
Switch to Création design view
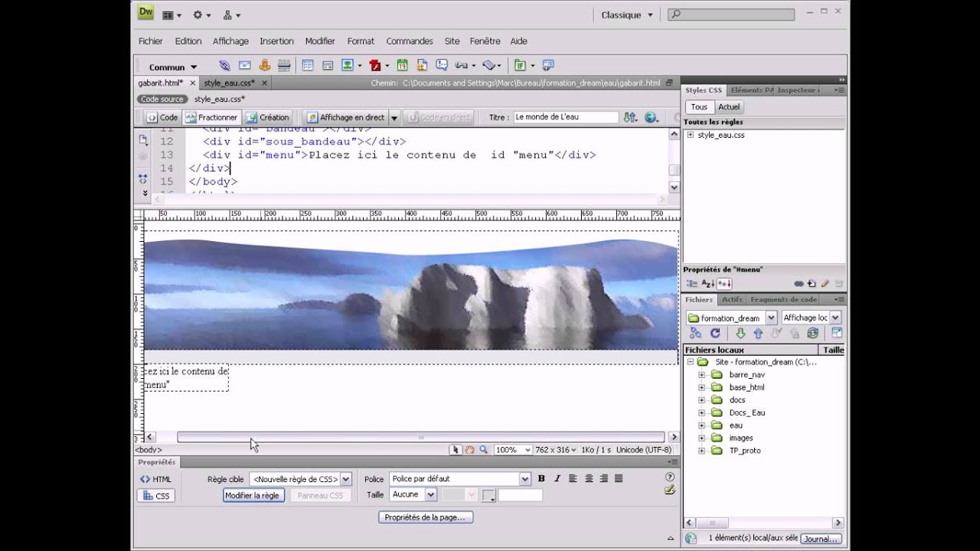coord(268,117)
